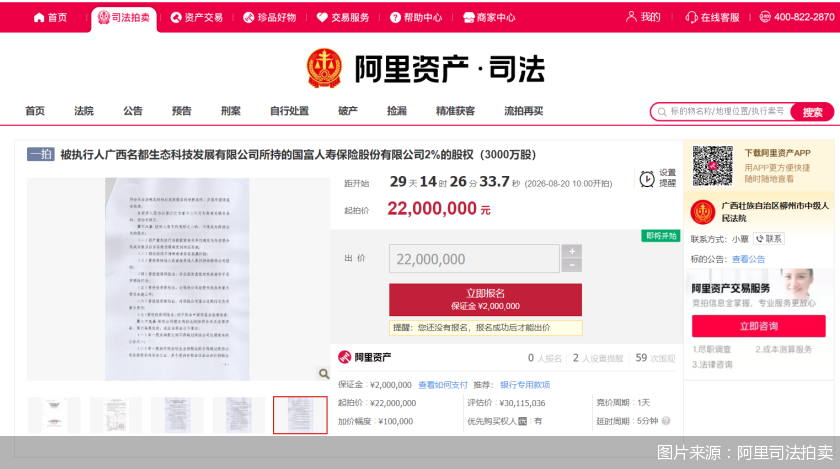Contact 在线客服 support

(712, 18)
